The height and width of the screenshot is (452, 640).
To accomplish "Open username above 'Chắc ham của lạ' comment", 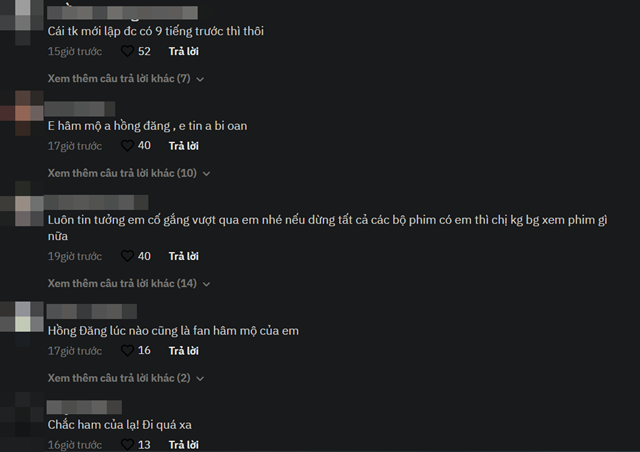I will click(x=84, y=407).
